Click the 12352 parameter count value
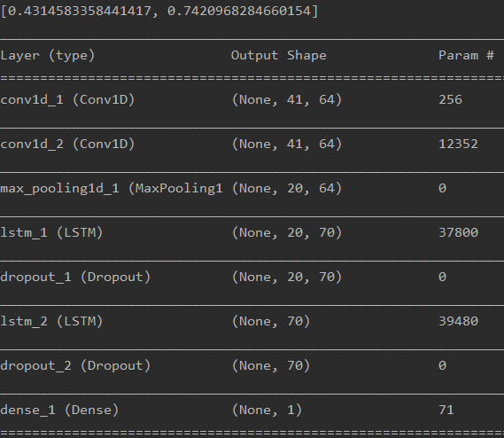Image resolution: width=504 pixels, height=438 pixels. pyautogui.click(x=458, y=145)
